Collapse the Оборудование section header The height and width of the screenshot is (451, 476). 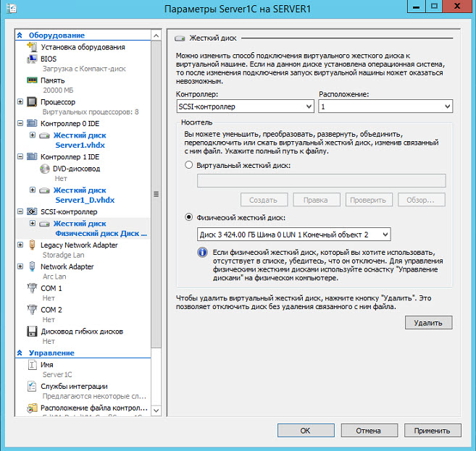[20, 35]
